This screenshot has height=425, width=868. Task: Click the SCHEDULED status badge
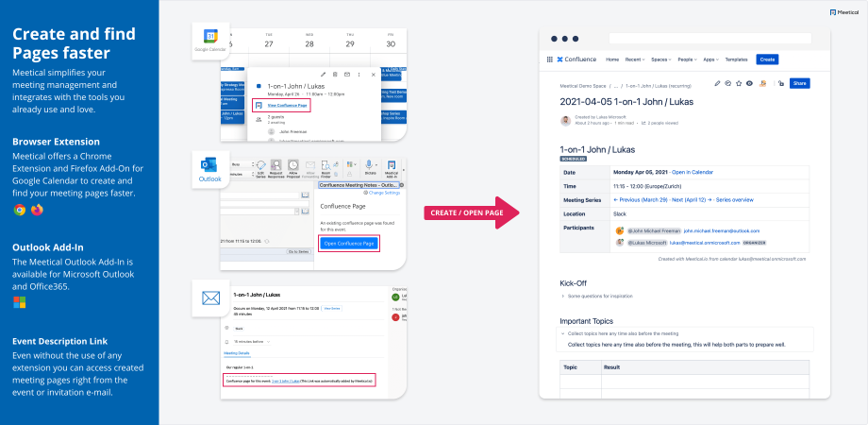point(573,159)
